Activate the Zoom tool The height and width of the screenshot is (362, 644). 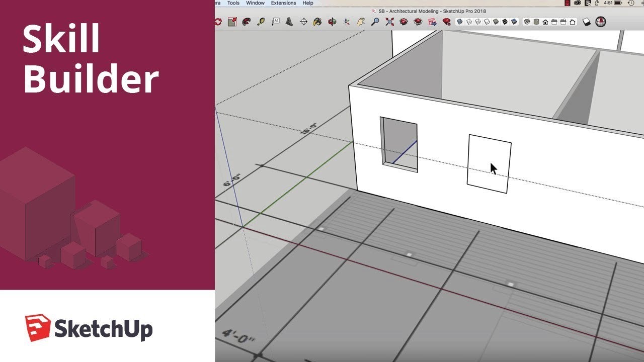click(376, 21)
